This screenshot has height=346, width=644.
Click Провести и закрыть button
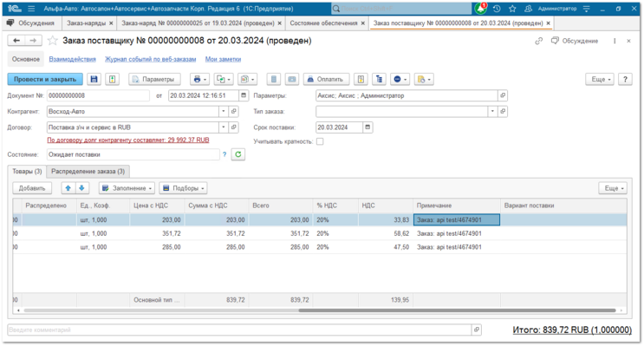[45, 79]
